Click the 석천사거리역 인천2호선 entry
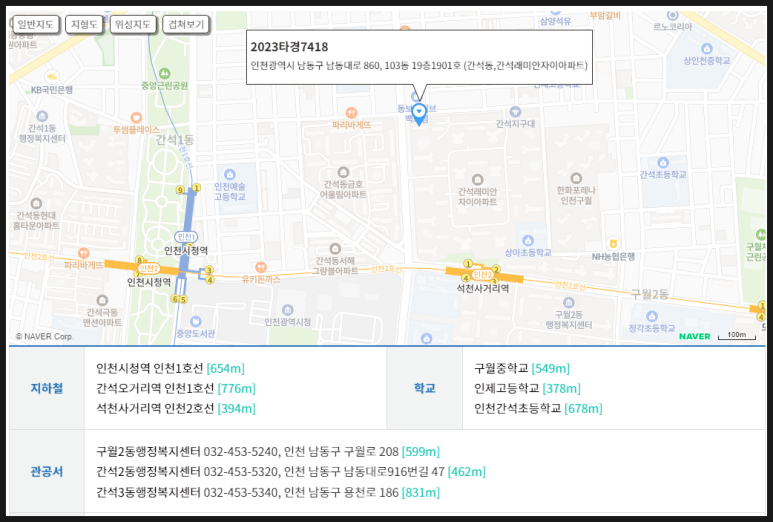The image size is (773, 522). tap(176, 409)
